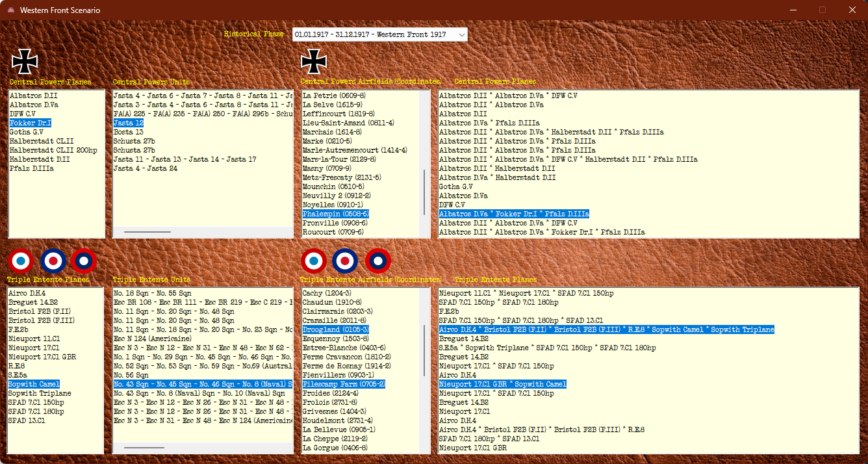Click the British roundel above Triple Entente Airfields
The width and height of the screenshot is (868, 464).
(x=345, y=261)
